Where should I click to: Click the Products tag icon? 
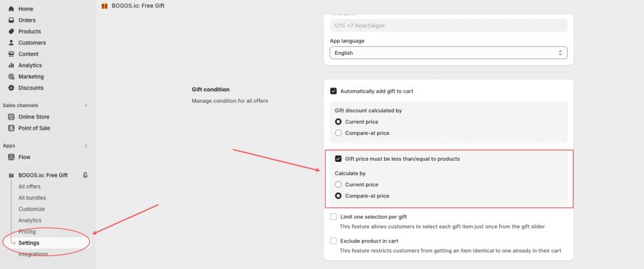click(x=11, y=31)
